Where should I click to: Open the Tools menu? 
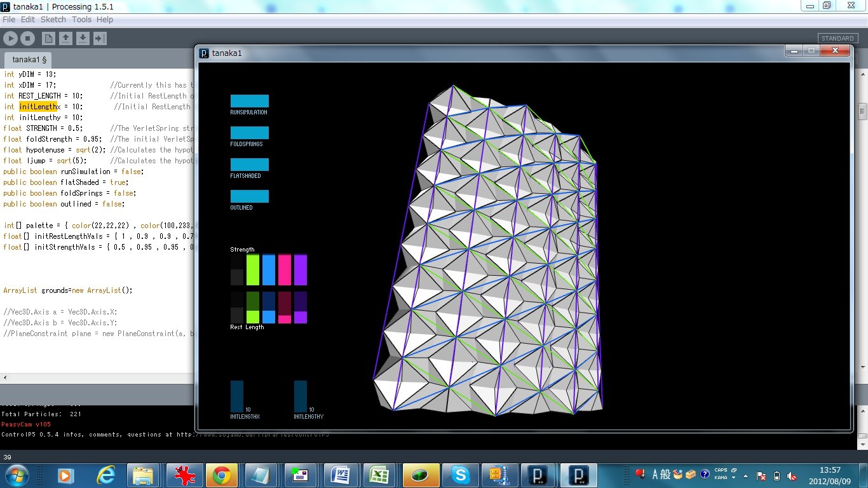click(x=81, y=20)
